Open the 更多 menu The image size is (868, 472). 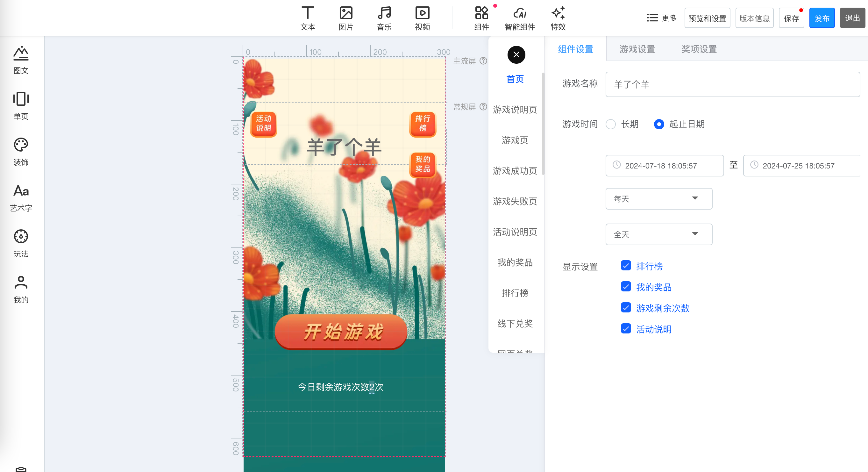pos(662,18)
